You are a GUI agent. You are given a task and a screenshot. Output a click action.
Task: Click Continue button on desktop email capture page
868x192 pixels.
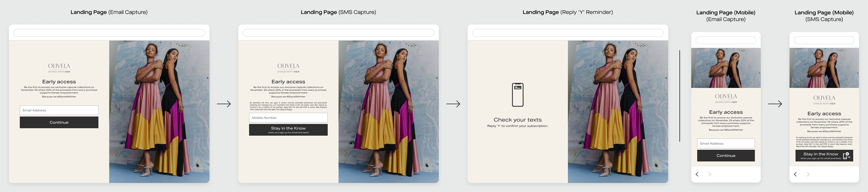pyautogui.click(x=59, y=122)
